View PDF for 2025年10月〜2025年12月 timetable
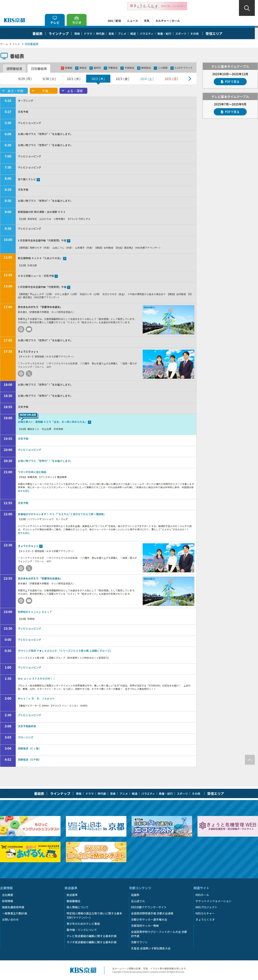Screen dimensions: 258x980 pyautogui.click(x=230, y=82)
